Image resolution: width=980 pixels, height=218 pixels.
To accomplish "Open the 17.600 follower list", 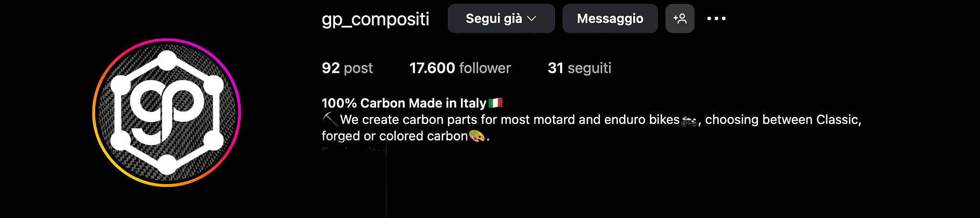I will (x=460, y=68).
